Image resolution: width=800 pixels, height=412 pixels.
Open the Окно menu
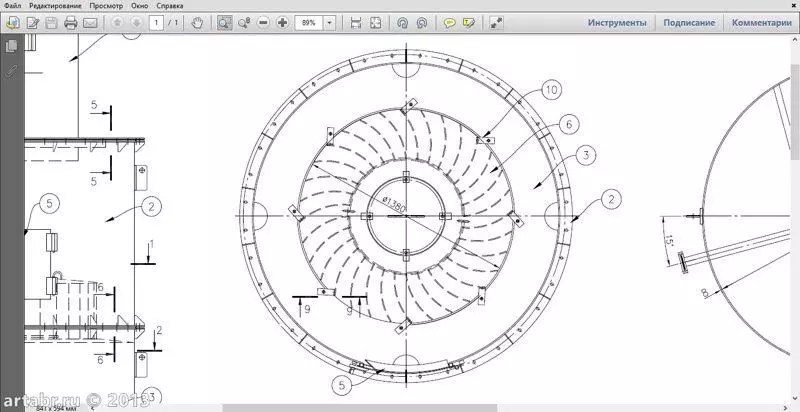click(140, 6)
